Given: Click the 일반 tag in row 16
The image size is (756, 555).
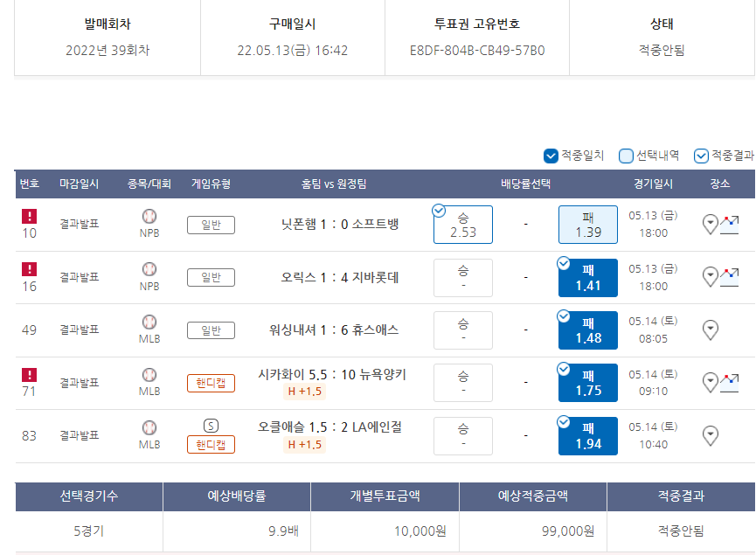Looking at the screenshot, I should coord(211,278).
